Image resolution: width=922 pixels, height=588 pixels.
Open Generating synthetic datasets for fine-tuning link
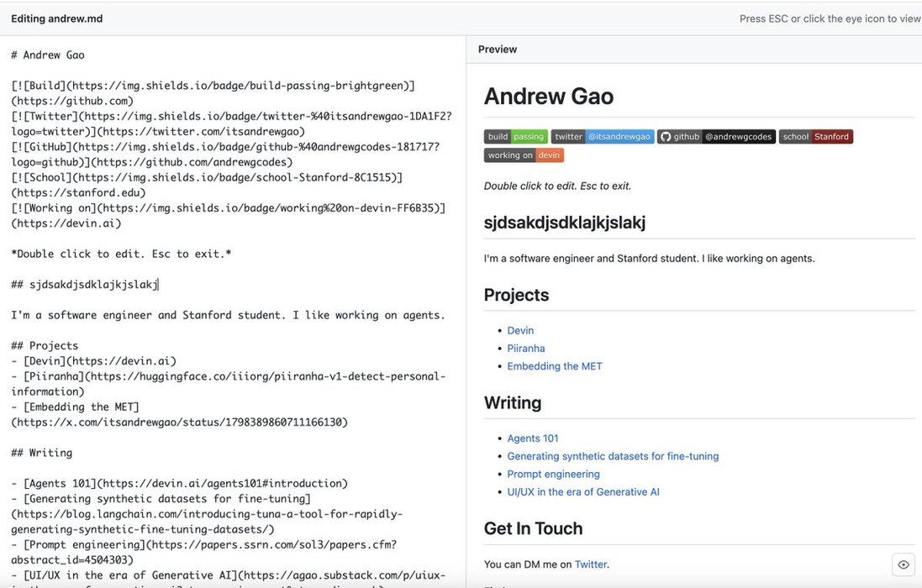coord(613,456)
